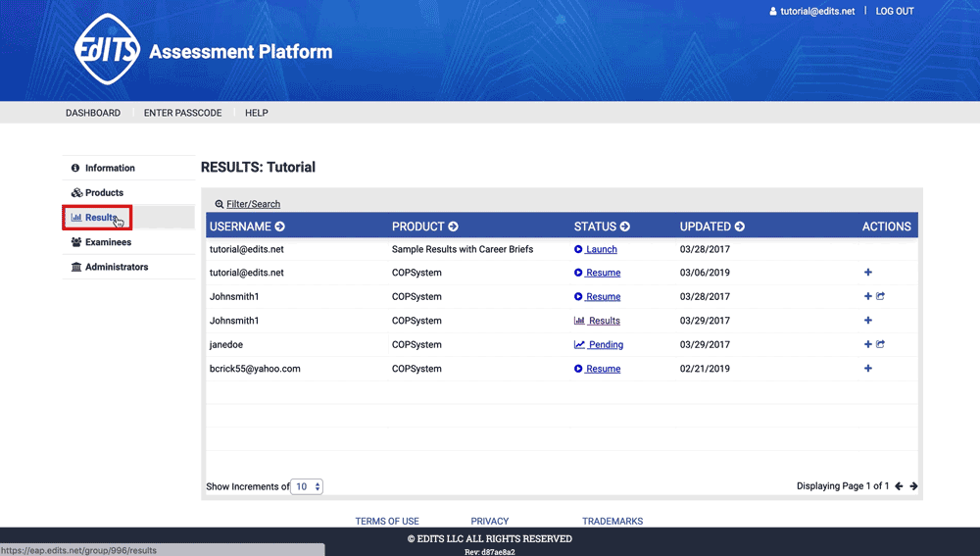Open Filter/Search link
Viewport: 980px width, 556px height.
[x=253, y=204]
